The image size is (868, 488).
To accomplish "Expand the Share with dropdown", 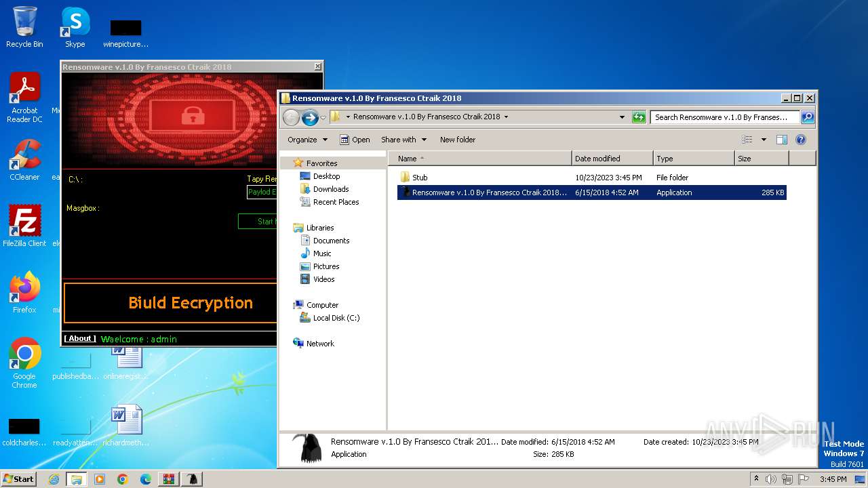I will (404, 140).
